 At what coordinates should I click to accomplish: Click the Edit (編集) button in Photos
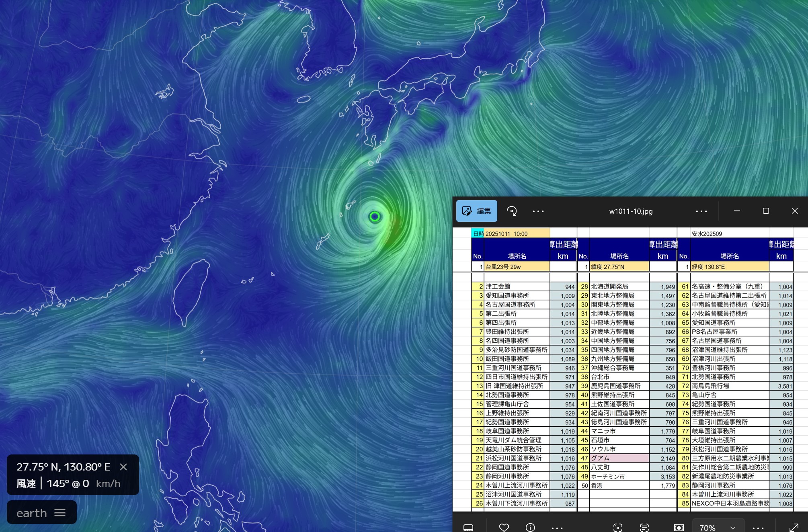pos(476,211)
